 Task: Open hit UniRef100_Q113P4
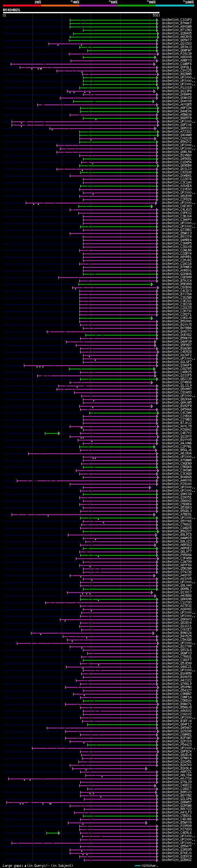tap(176, 91)
